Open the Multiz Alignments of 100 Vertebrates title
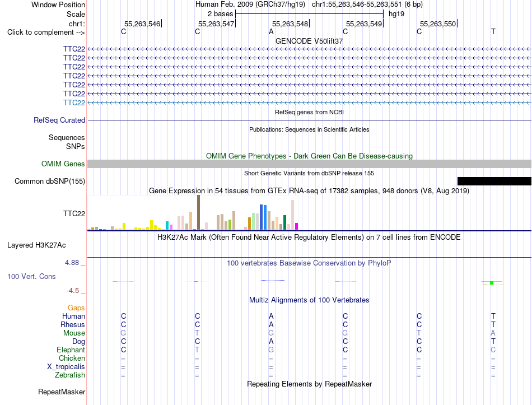The image size is (532, 405). [309, 300]
